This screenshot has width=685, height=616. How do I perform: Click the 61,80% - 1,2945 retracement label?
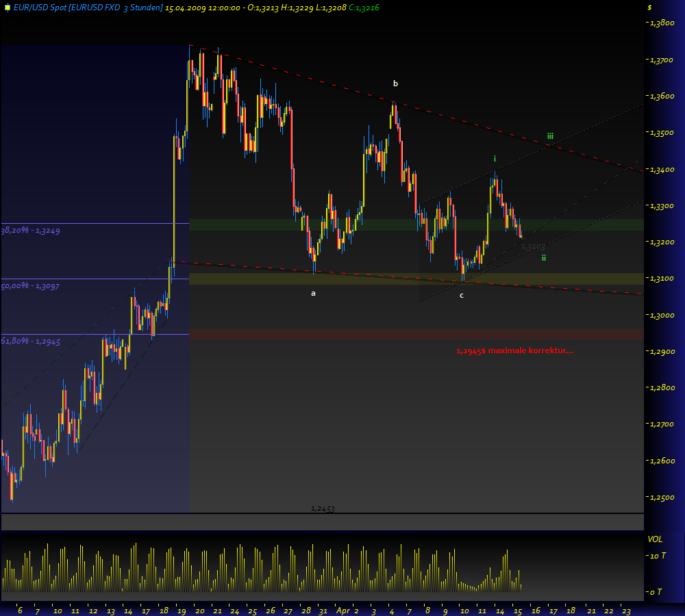30,341
